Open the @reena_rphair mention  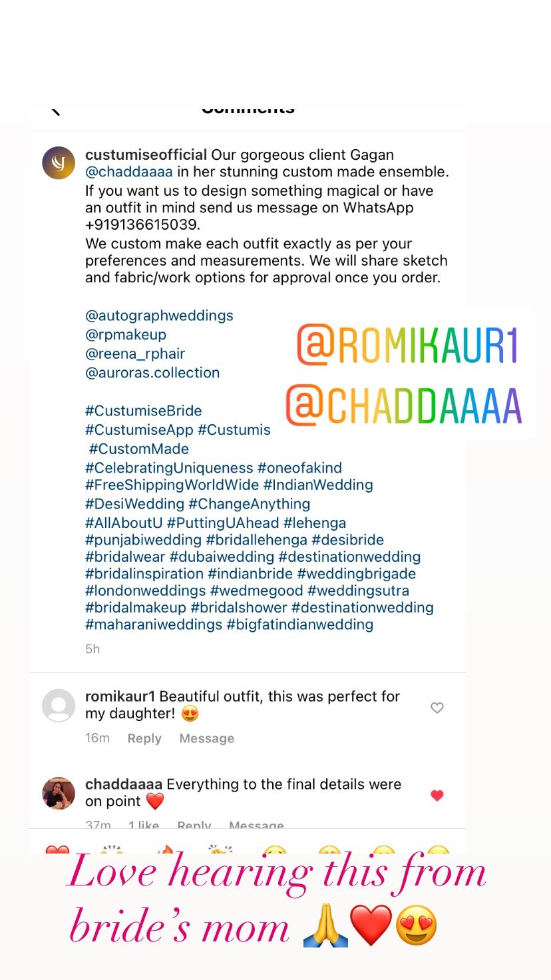(x=135, y=354)
